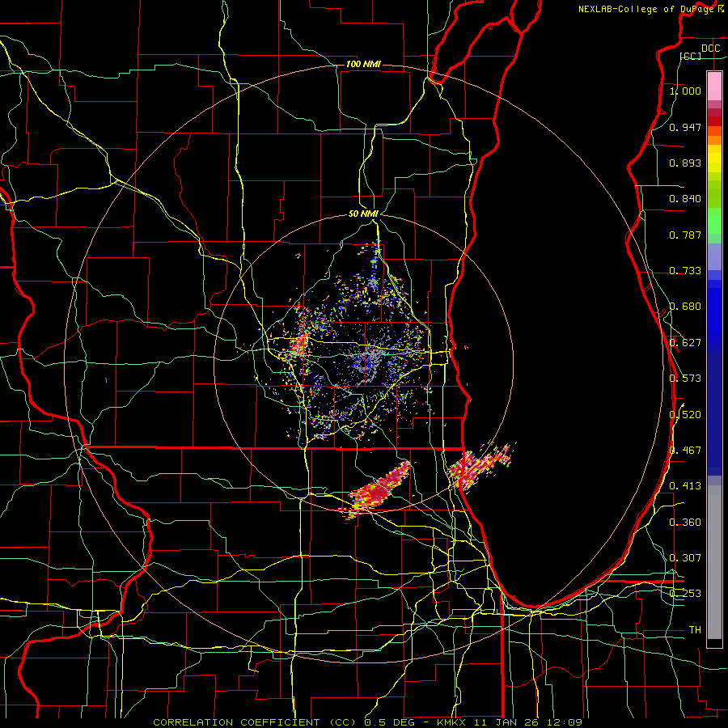The image size is (728, 728).
Task: Click the orange echo cluster west of the radar center
Action: click(x=299, y=344)
